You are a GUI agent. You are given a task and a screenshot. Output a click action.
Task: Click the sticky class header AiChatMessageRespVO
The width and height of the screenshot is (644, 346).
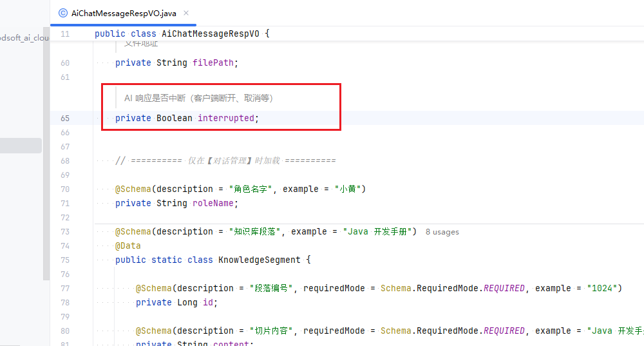tap(211, 34)
